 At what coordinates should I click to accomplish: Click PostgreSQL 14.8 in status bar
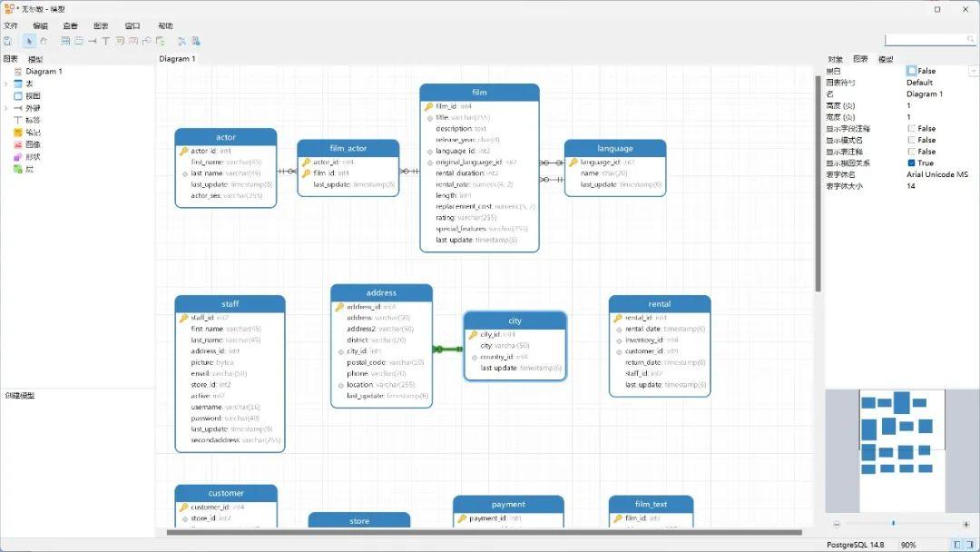(855, 545)
